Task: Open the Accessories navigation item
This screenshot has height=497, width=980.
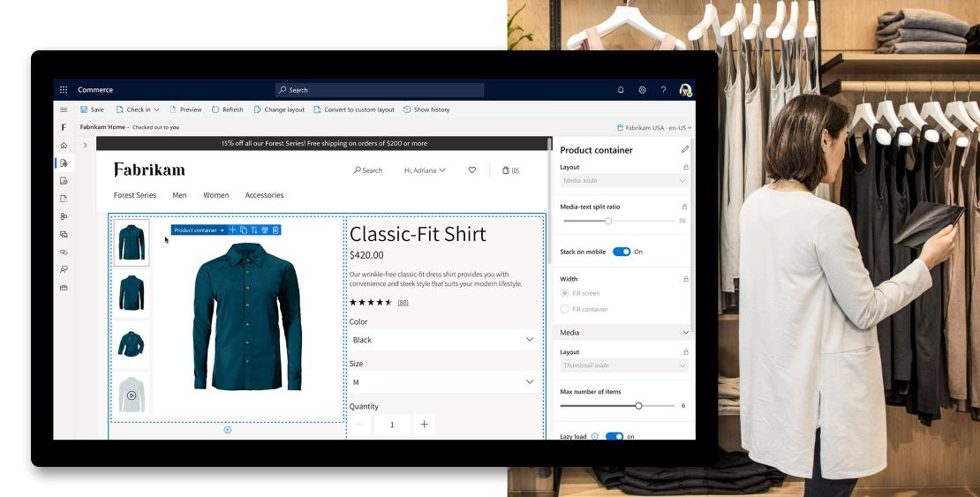Action: [x=264, y=195]
